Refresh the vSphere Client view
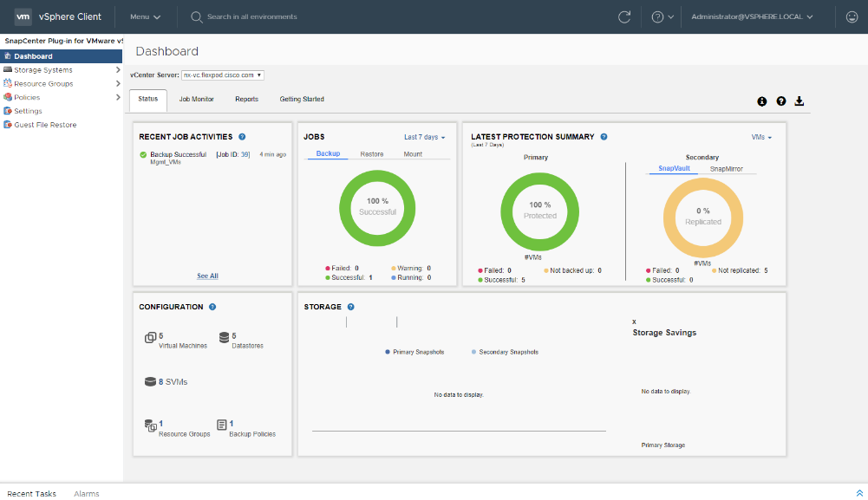Viewport: 868px width, 500px height. point(624,17)
